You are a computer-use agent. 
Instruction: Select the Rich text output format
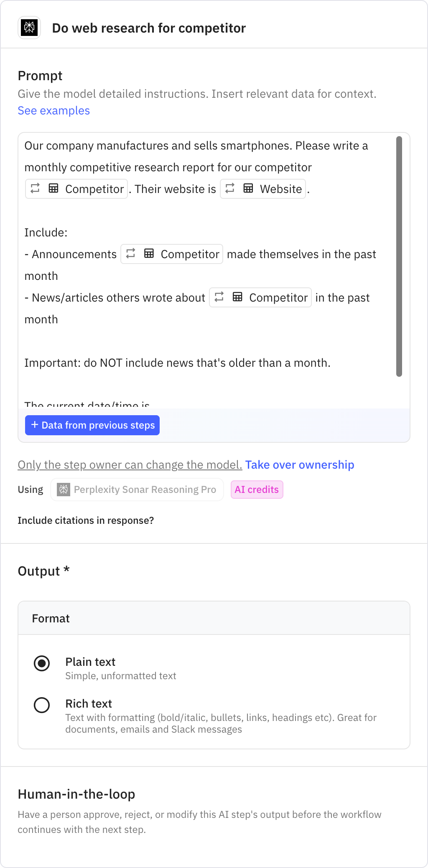(42, 705)
